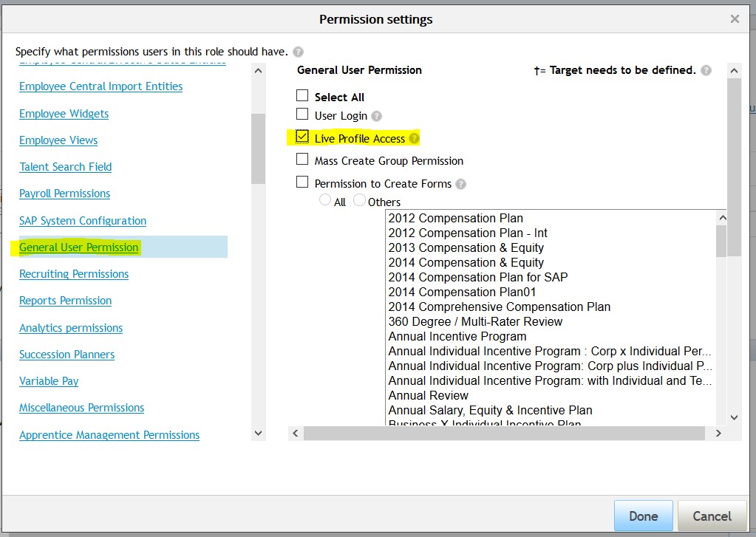
Task: Open help icon next to role permissions description
Action: (298, 52)
